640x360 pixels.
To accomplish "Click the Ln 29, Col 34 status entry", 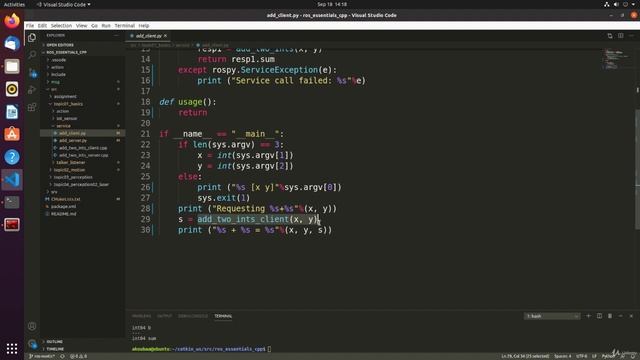I will pos(525,356).
